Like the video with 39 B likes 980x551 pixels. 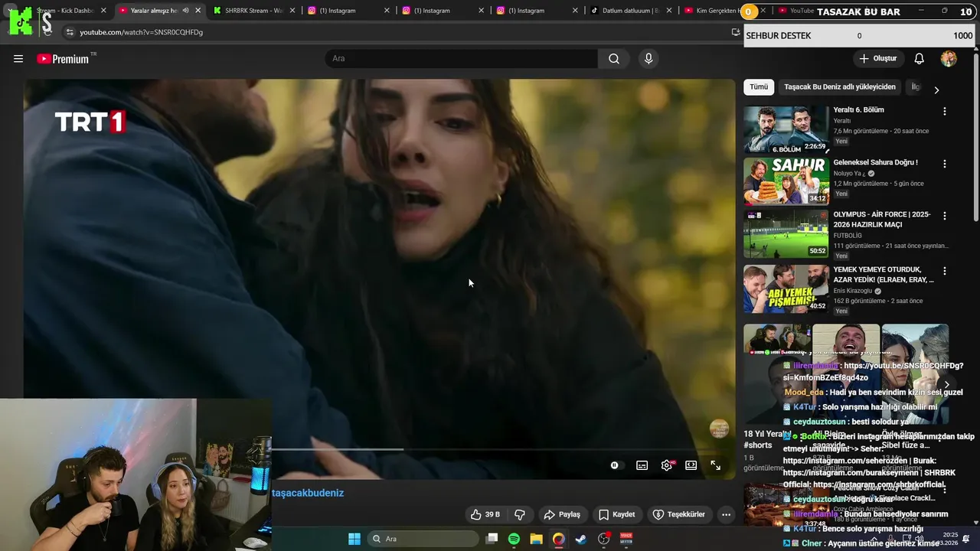click(x=485, y=514)
